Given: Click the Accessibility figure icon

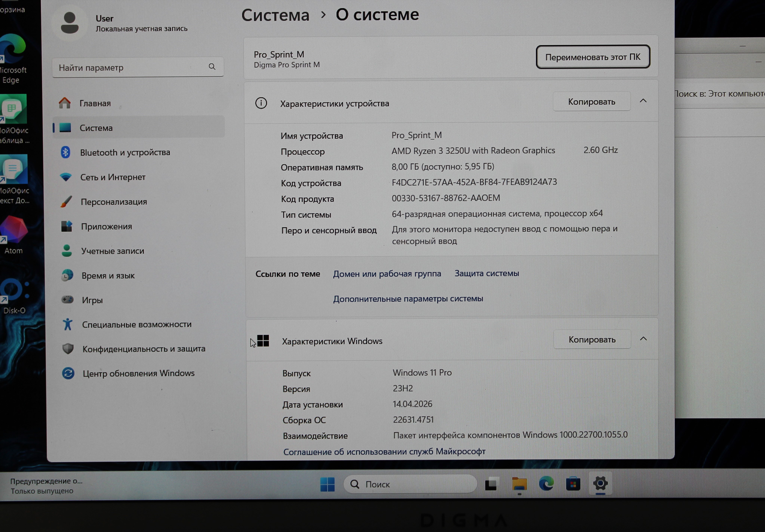Looking at the screenshot, I should tap(68, 324).
